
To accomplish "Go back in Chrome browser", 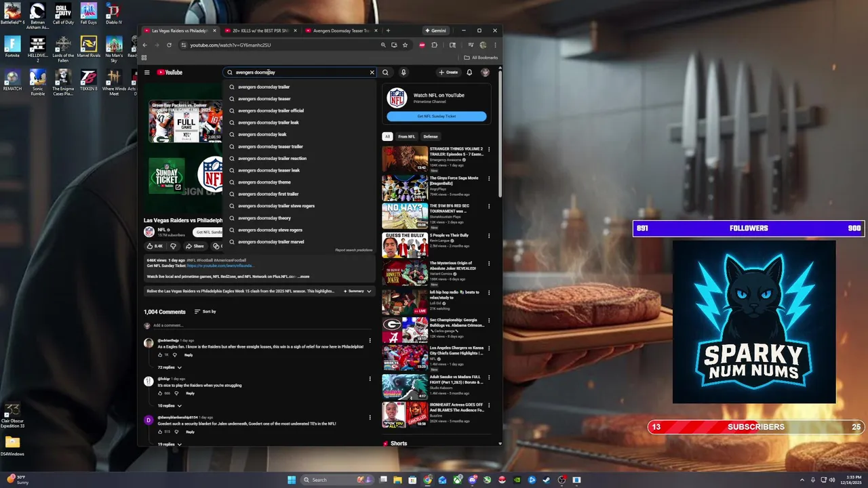I will tap(144, 45).
